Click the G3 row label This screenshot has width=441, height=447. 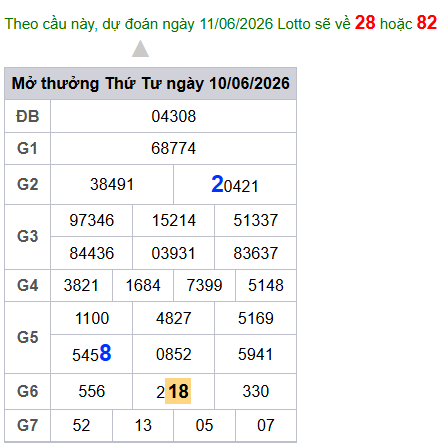pos(28,236)
